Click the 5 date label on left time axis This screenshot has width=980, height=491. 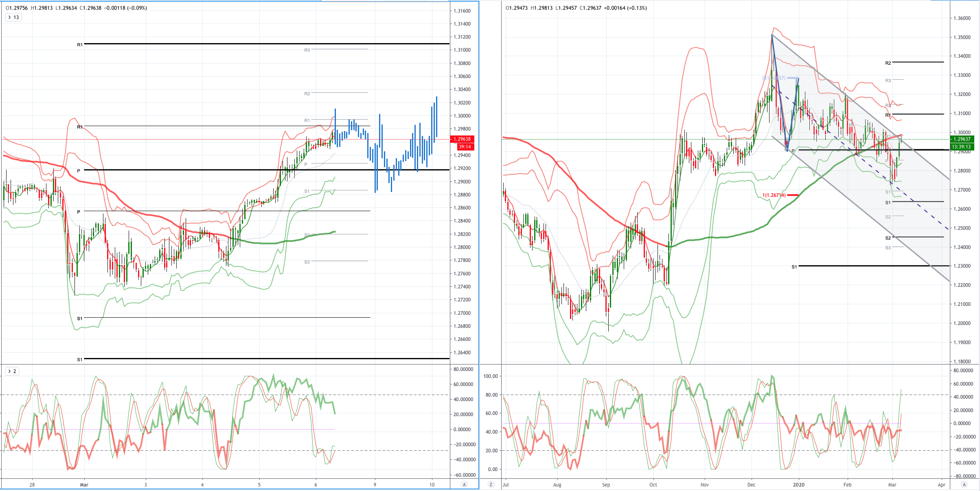[x=259, y=484]
